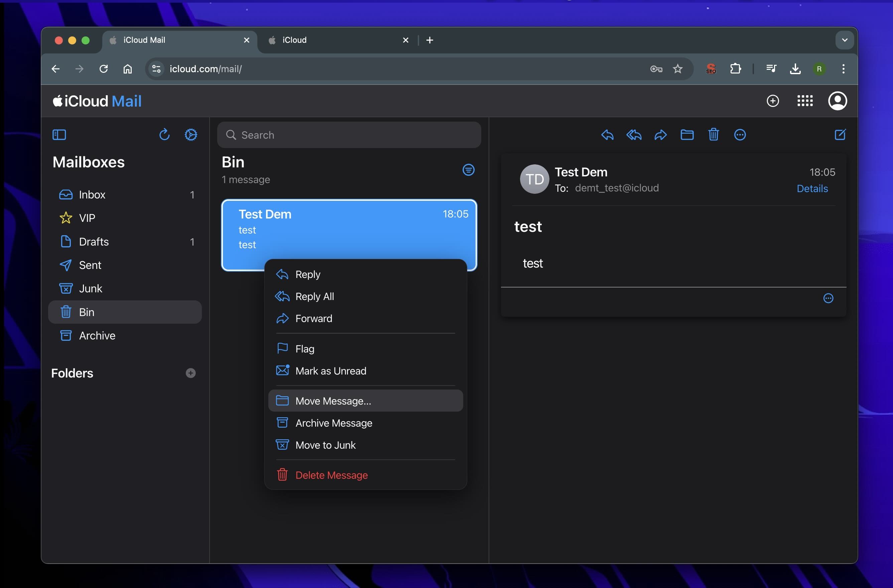Add a new folder with plus button

tap(190, 373)
